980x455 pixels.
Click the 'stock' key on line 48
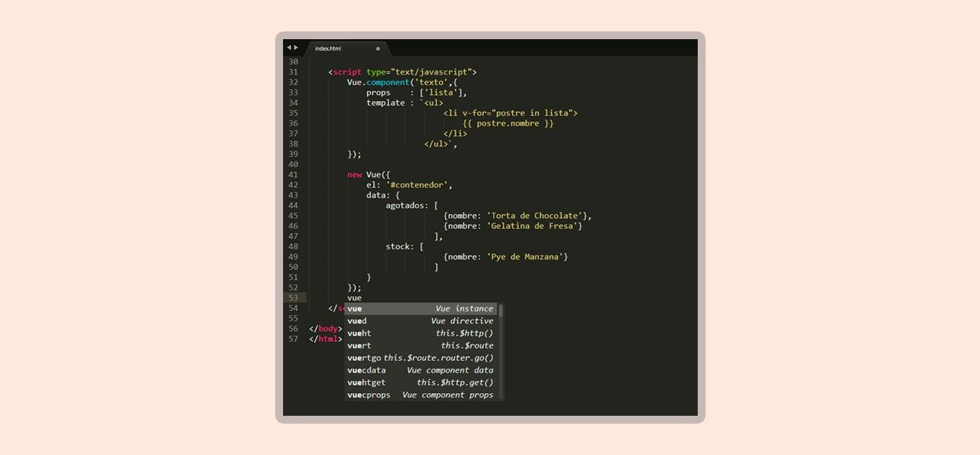click(x=397, y=246)
